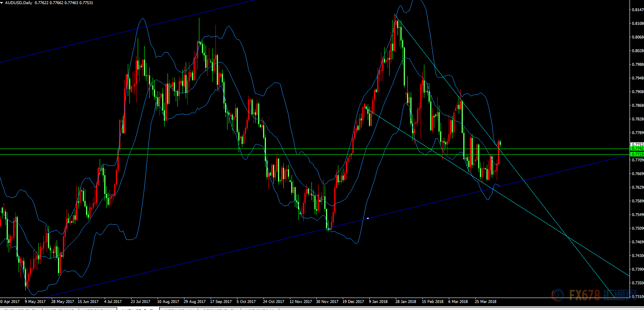
Task: Click the 19 Dec 2017 date label
Action: point(354,302)
